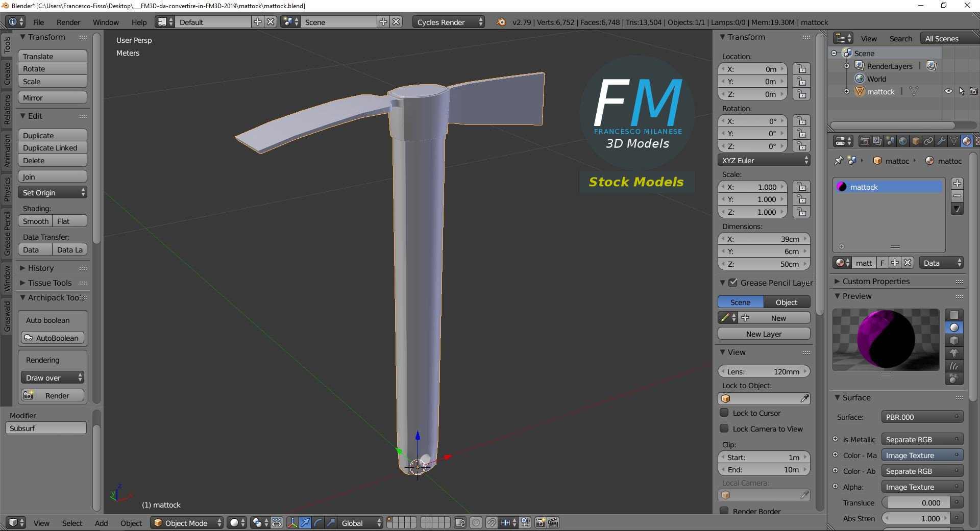980x531 pixels.
Task: Click the add material slot plus icon
Action: pyautogui.click(x=957, y=183)
